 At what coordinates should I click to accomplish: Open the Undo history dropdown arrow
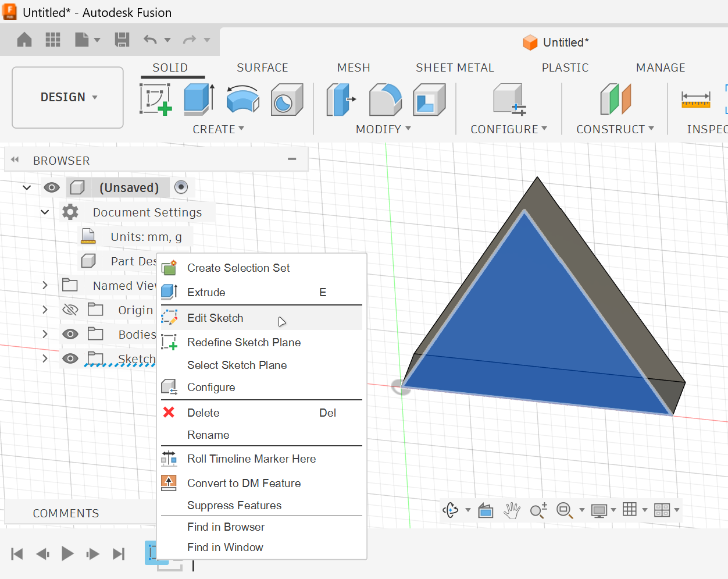(x=167, y=40)
